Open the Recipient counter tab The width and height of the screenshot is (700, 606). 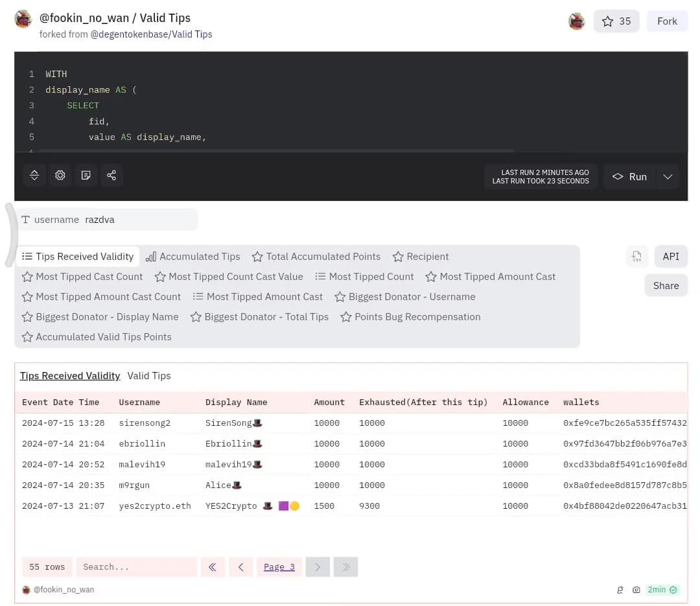tap(421, 256)
